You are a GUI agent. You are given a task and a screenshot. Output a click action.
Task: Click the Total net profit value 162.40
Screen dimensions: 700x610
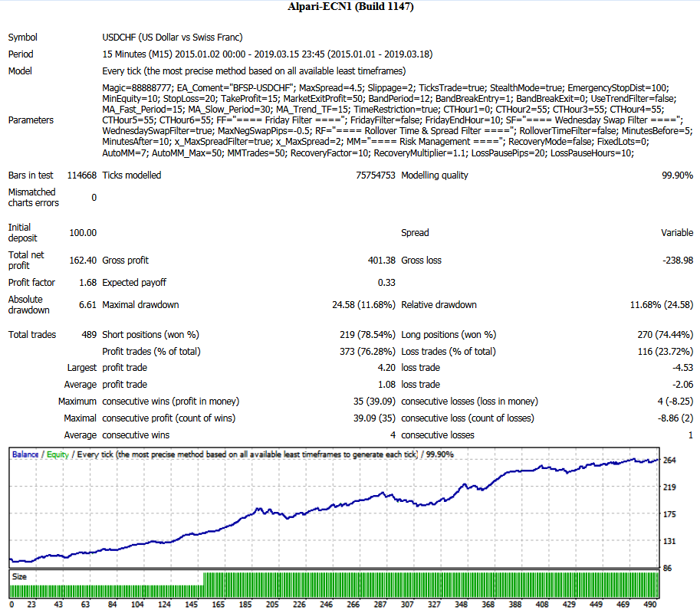83,261
